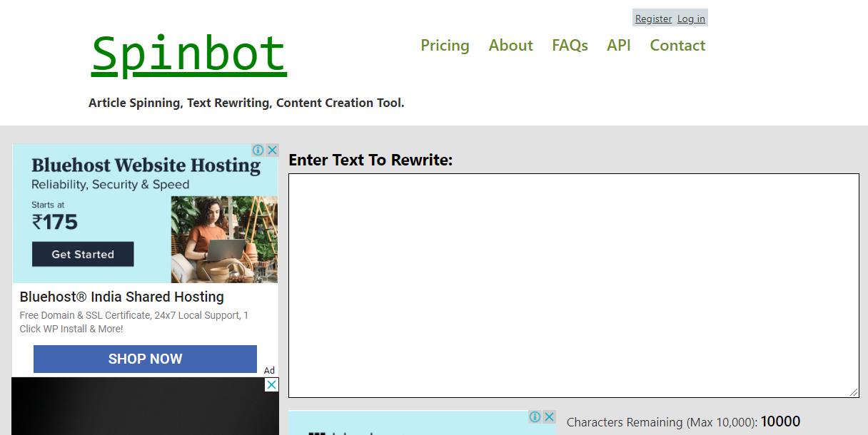The image size is (868, 435).
Task: Click the Characters Remaining 10000 counter
Action: coord(684,422)
